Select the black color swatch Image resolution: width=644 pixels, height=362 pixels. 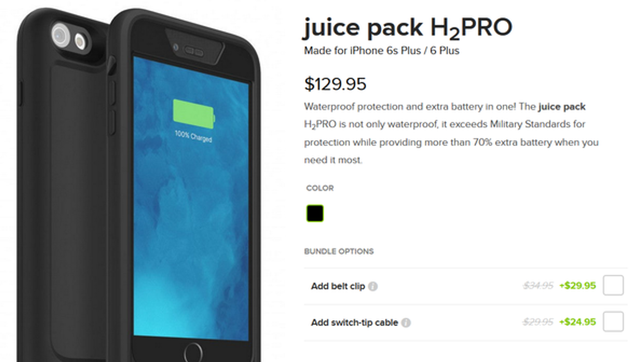pyautogui.click(x=315, y=213)
